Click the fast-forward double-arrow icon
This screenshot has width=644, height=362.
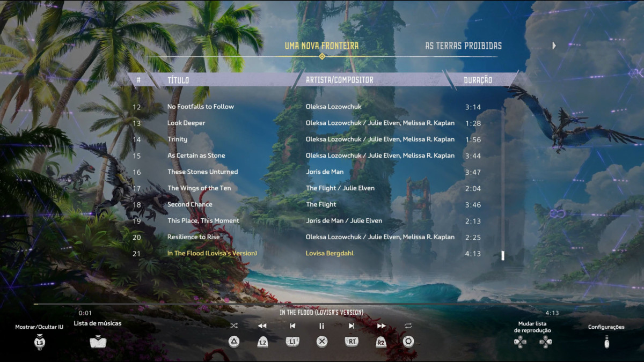(381, 326)
